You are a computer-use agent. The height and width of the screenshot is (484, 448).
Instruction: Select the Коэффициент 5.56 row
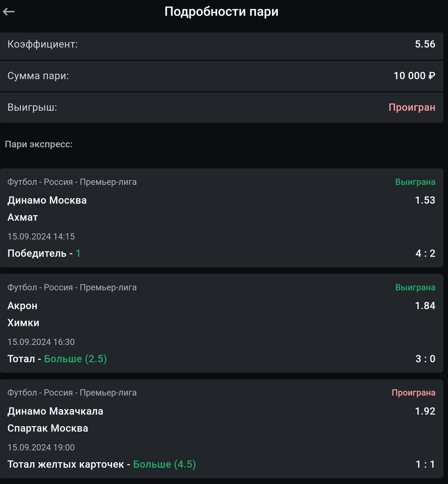click(x=221, y=44)
